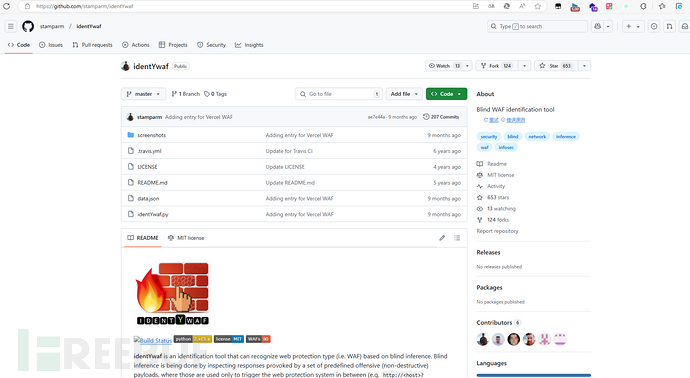690x378 pixels.
Task: Click the Report repository link
Action: pos(497,231)
